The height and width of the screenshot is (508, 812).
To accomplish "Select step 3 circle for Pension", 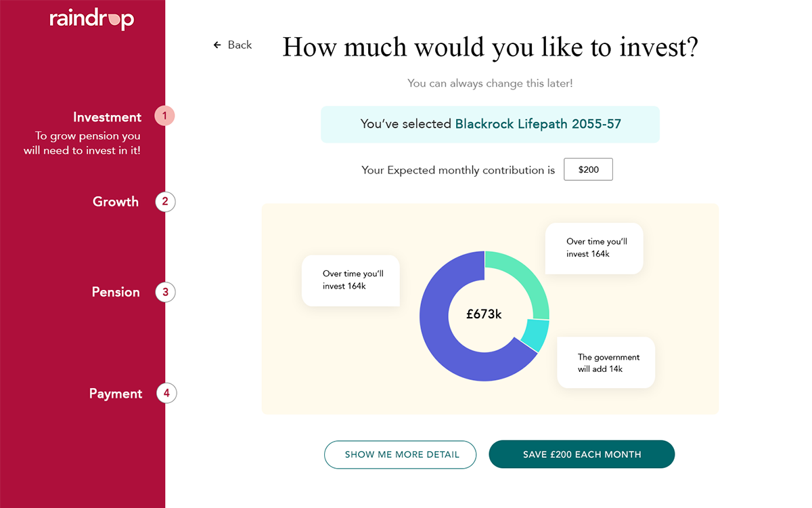I will click(x=165, y=292).
